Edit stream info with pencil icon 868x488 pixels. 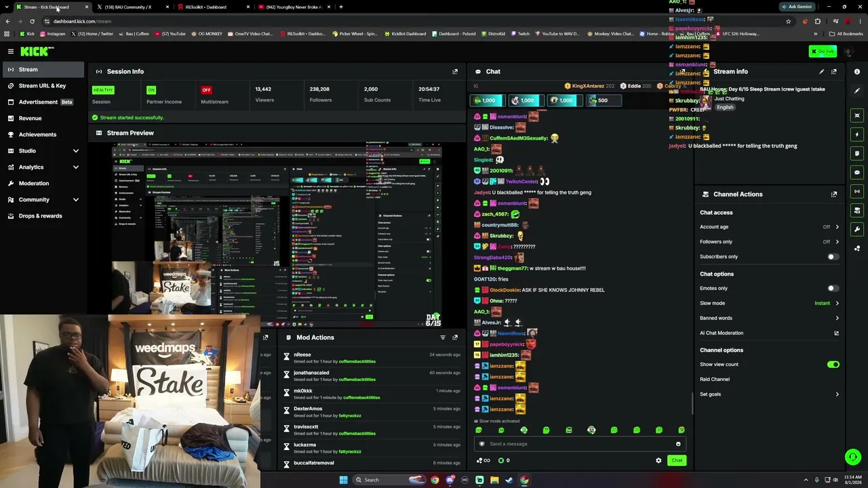(822, 71)
